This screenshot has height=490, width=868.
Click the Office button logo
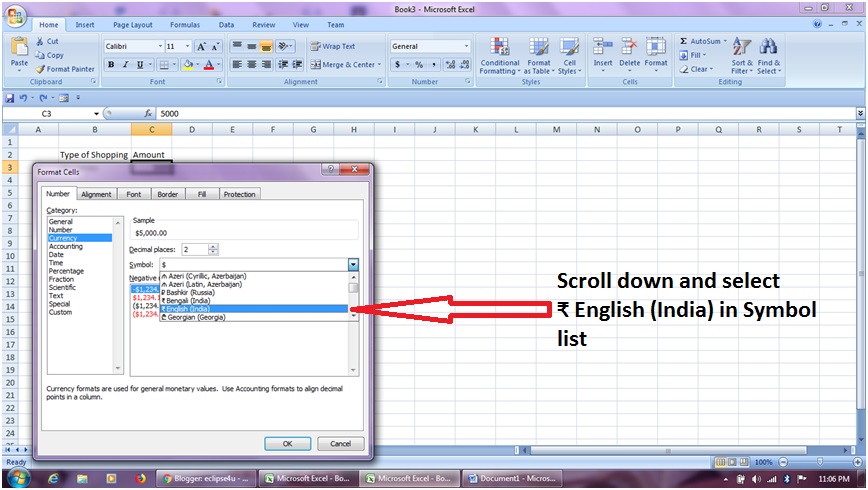pos(16,17)
